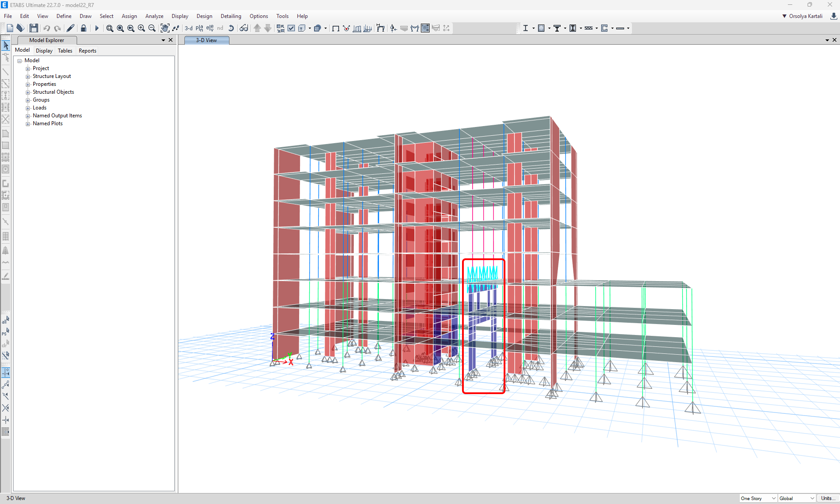
Task: Toggle the Lock model padlock icon
Action: [x=83, y=28]
